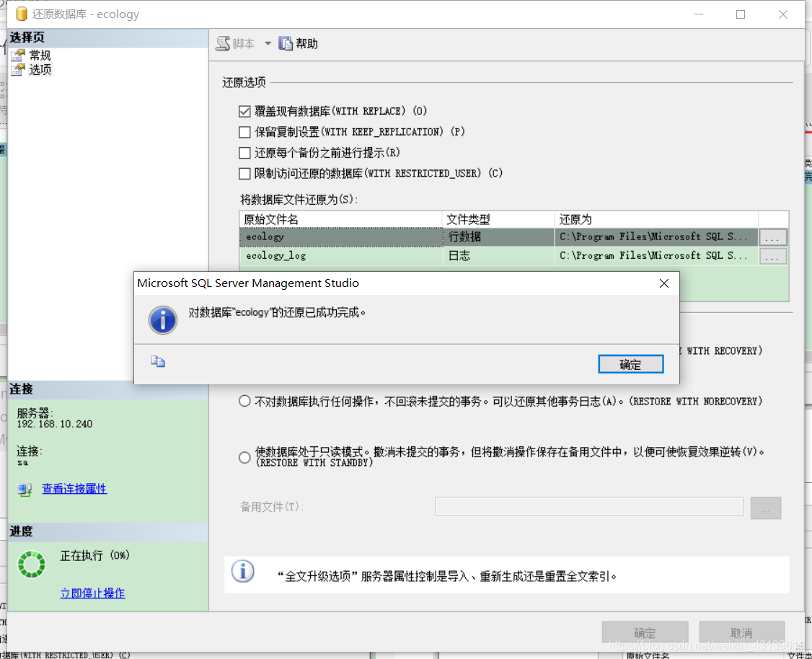Click the copy-message icon in the success dialog
Screen dimensions: 812x659
point(157,361)
